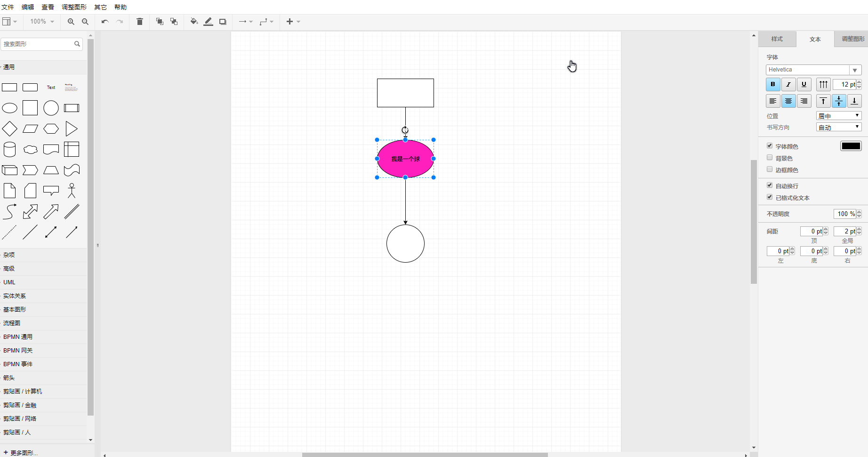Open the 帮助 menu
The width and height of the screenshot is (868, 457).
tap(121, 7)
